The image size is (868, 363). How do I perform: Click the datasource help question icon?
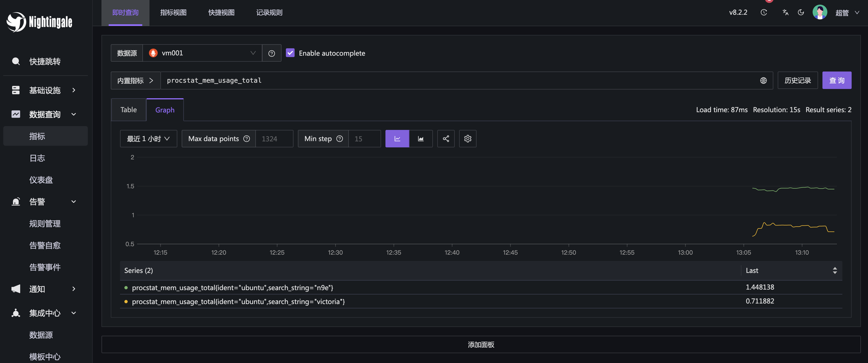[x=272, y=53]
